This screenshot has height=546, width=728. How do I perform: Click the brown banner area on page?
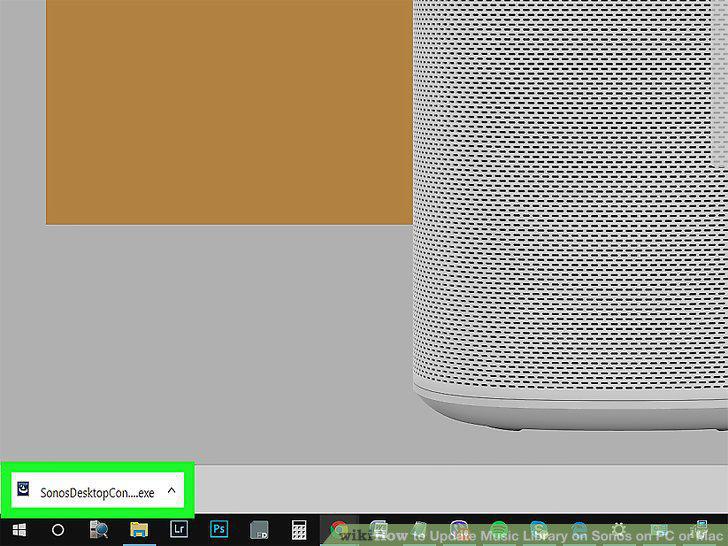pos(229,112)
